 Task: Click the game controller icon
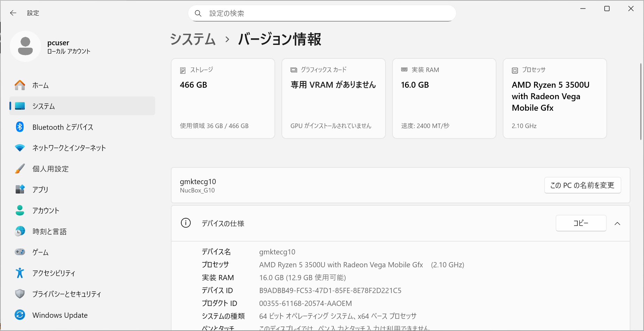click(x=20, y=252)
